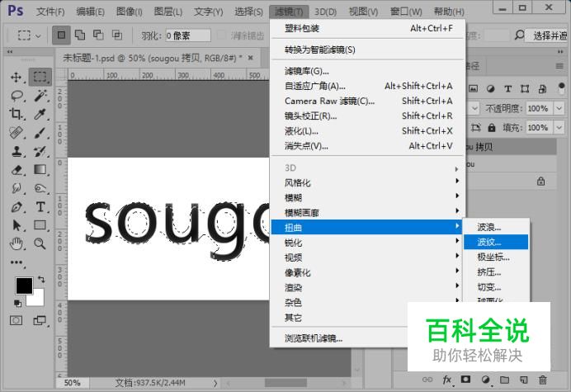This screenshot has height=392, width=571.
Task: Select the Path Selection tool
Action: point(17,225)
